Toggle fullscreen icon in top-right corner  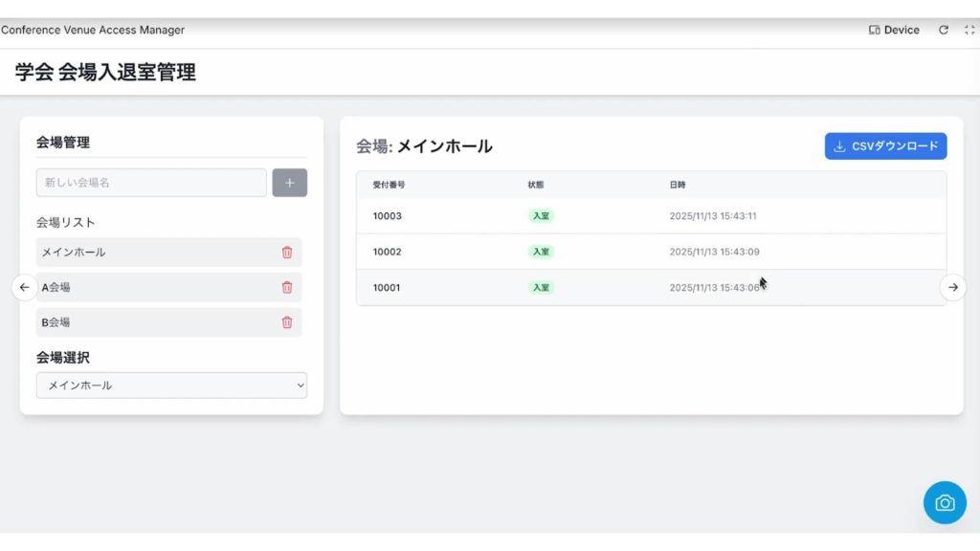pyautogui.click(x=969, y=30)
